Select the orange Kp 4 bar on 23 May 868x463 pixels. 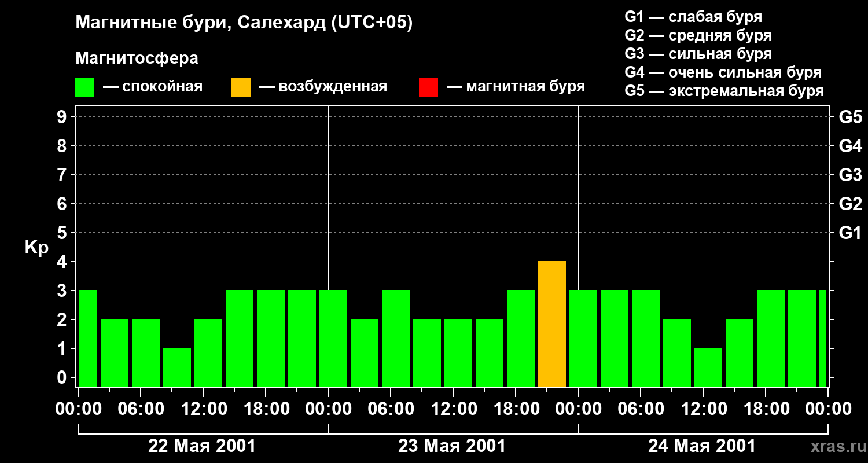pyautogui.click(x=552, y=324)
